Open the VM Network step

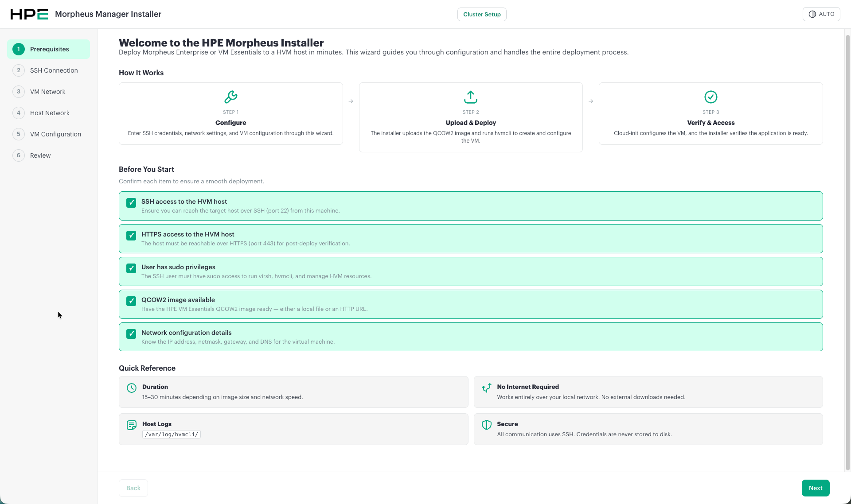48,92
